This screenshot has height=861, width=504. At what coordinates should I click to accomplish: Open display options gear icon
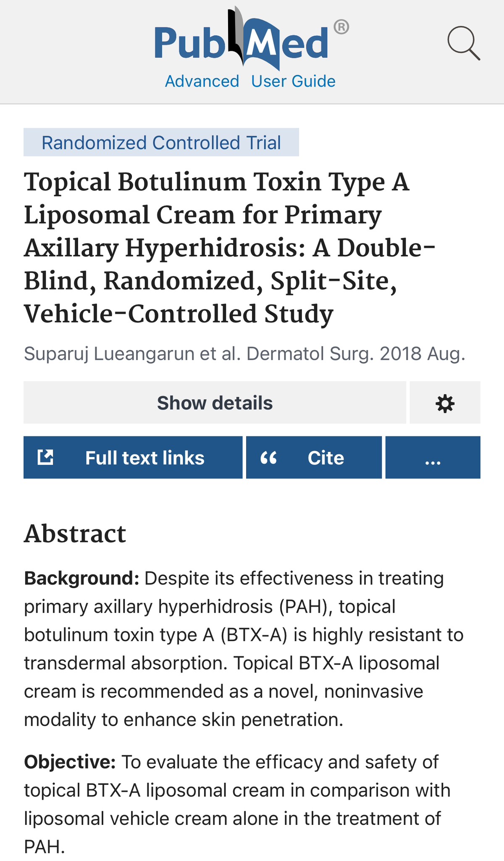click(x=445, y=403)
